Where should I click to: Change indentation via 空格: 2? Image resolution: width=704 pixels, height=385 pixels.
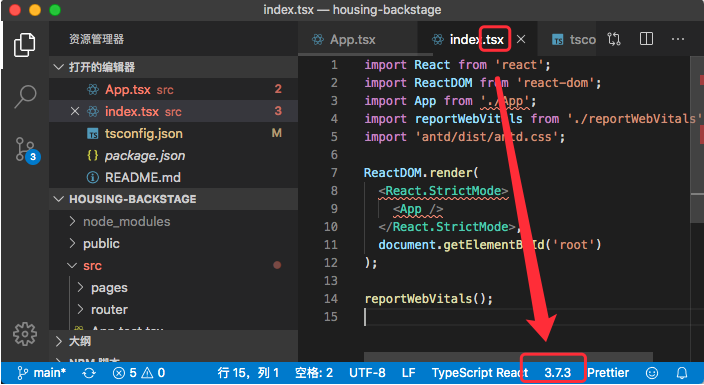314,373
